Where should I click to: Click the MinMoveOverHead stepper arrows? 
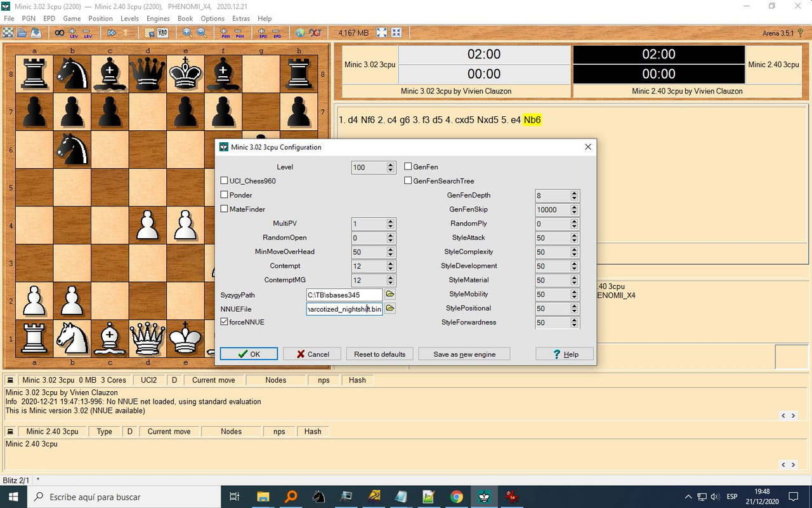click(390, 252)
